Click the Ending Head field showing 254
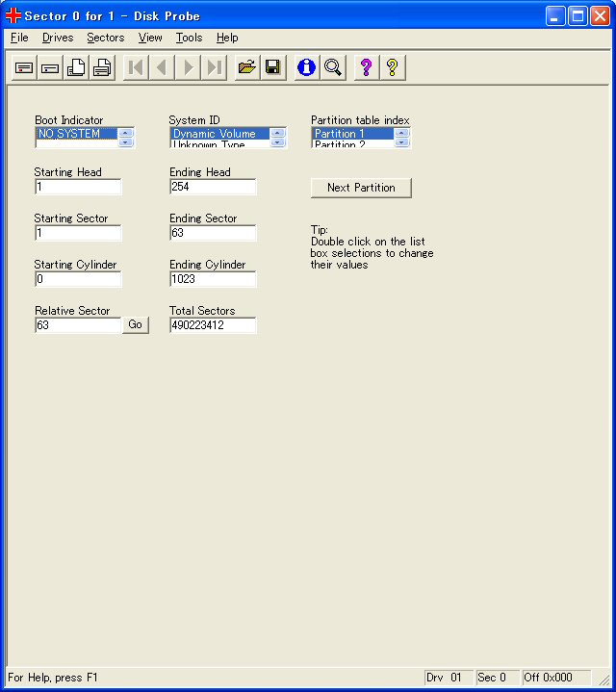This screenshot has height=692, width=616. 213,187
